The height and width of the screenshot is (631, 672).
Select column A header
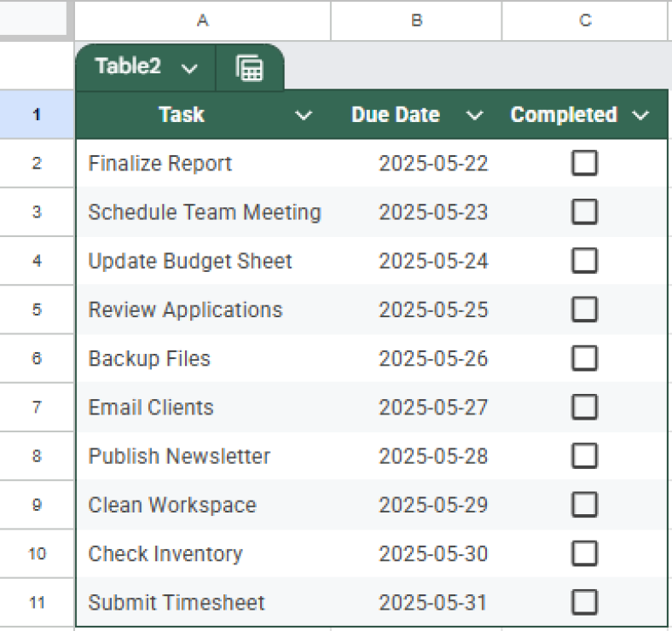coord(202,20)
